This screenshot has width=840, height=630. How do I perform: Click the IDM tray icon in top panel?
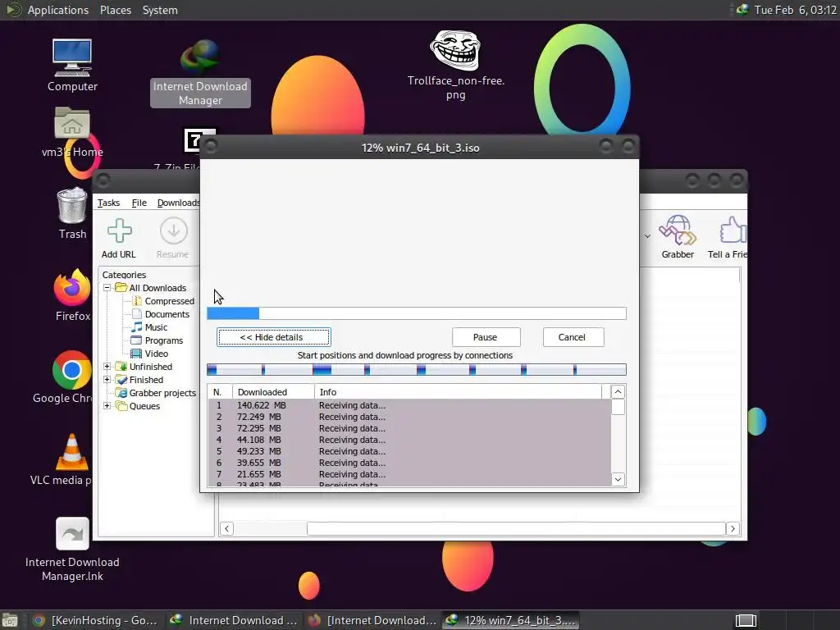coord(742,10)
